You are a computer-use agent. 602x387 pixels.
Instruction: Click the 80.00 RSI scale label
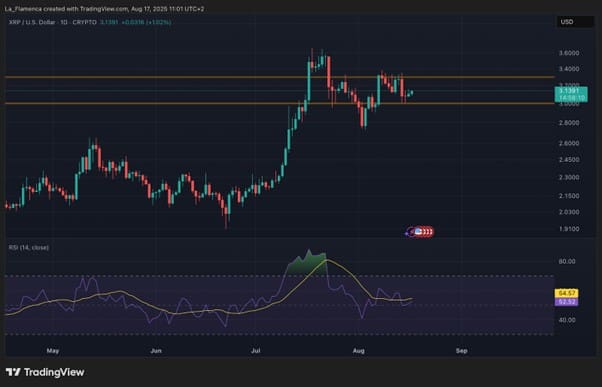click(567, 261)
